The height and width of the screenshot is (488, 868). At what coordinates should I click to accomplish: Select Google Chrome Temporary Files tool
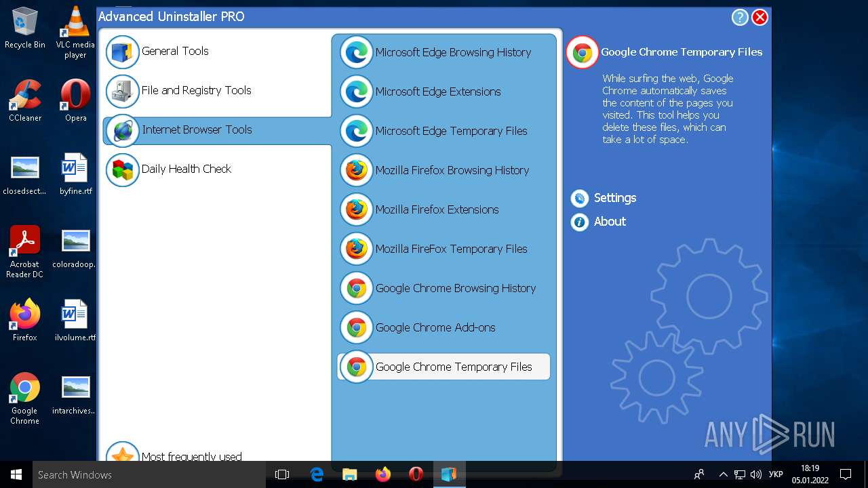click(x=443, y=367)
